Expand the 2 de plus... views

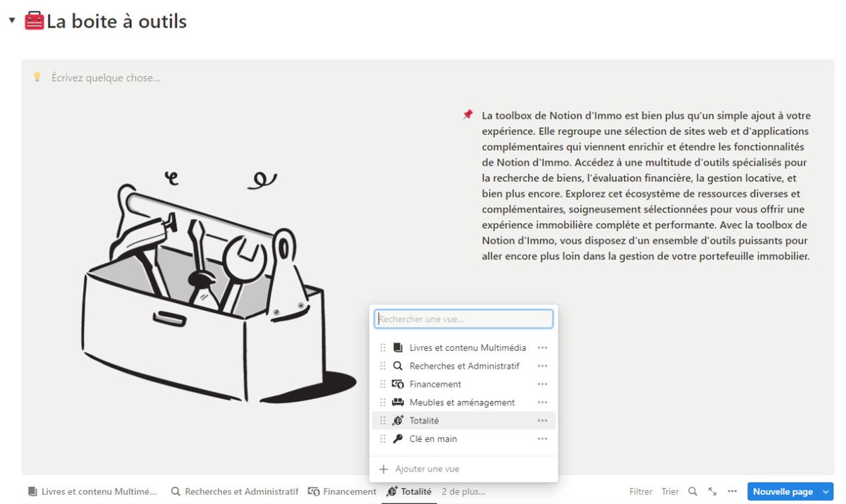coord(463,492)
